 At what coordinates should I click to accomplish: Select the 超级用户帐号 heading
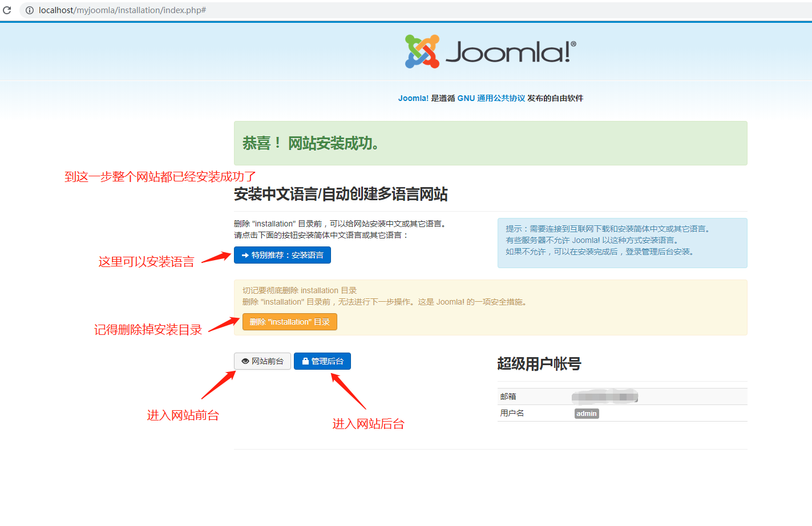pyautogui.click(x=539, y=364)
